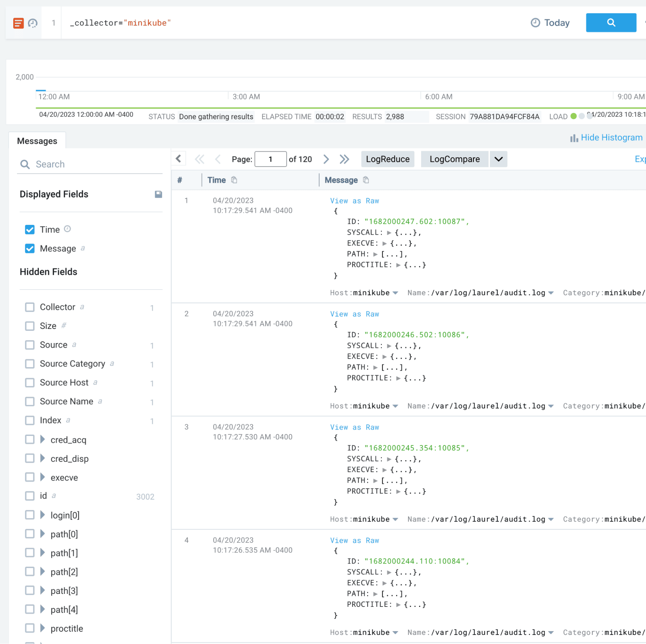The image size is (646, 644).
Task: Check the Source Category field
Action: (29, 364)
